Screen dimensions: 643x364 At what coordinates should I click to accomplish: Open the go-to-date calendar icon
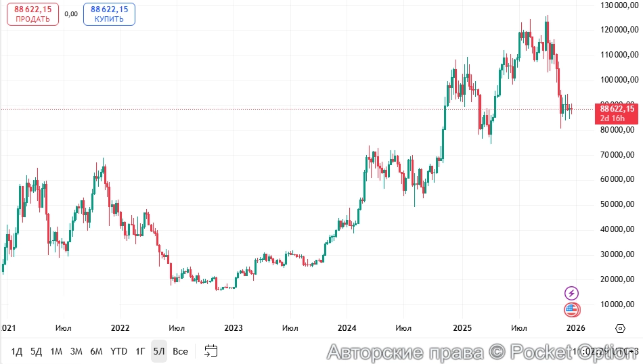211,351
